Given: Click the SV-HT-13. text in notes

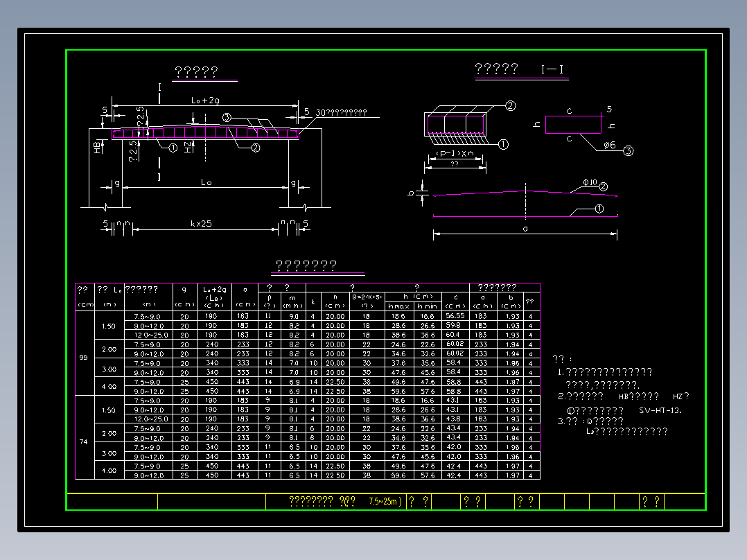Looking at the screenshot, I should point(660,410).
